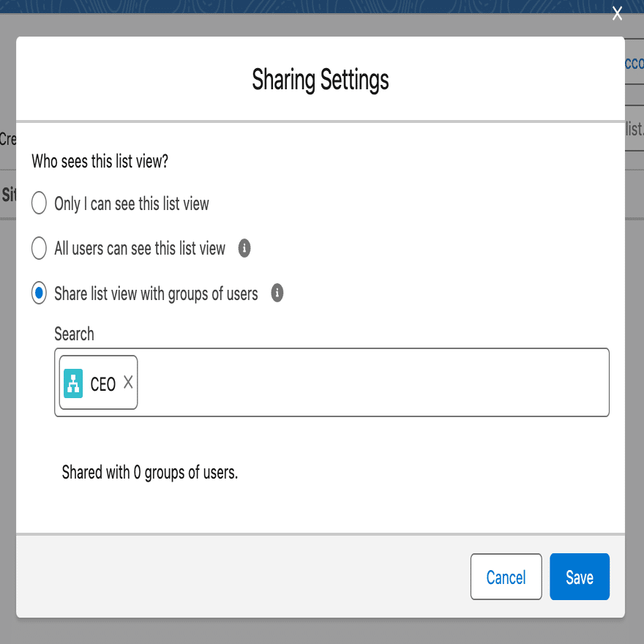Click the teal role hierarchy icon on CEO pill
The width and height of the screenshot is (644, 644).
73,383
